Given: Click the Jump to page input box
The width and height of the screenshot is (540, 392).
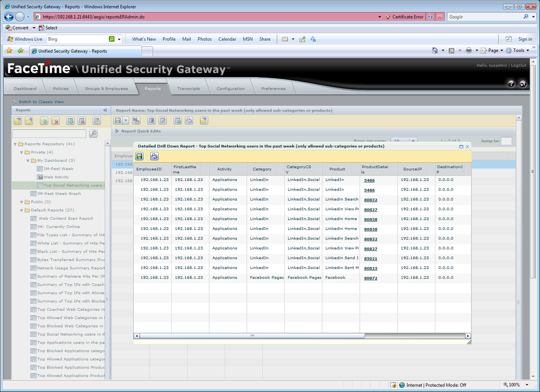Looking at the screenshot, I should pos(507,141).
